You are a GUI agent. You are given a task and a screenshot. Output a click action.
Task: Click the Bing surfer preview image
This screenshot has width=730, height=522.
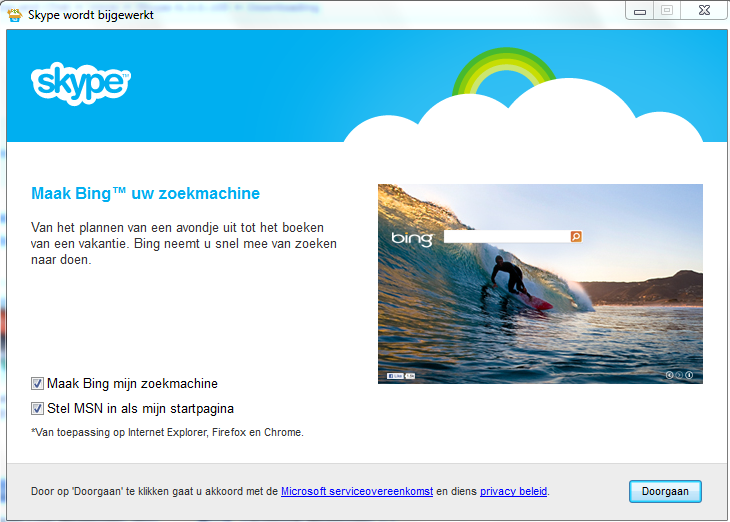tap(540, 284)
